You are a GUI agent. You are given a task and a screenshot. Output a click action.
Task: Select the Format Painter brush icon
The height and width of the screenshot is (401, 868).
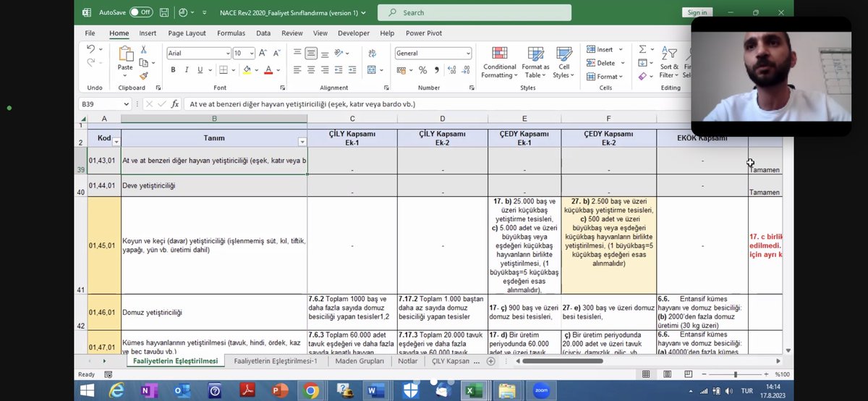click(x=144, y=75)
